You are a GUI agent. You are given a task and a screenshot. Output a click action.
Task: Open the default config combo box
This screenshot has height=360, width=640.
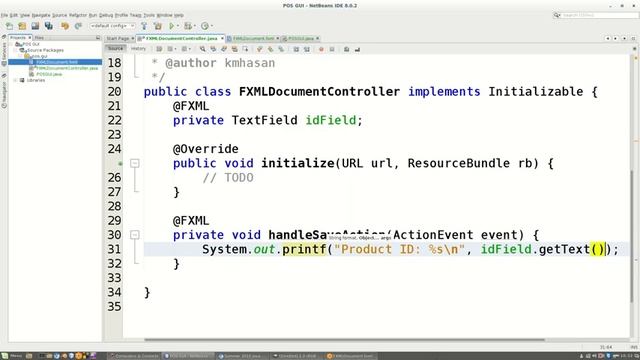112,26
